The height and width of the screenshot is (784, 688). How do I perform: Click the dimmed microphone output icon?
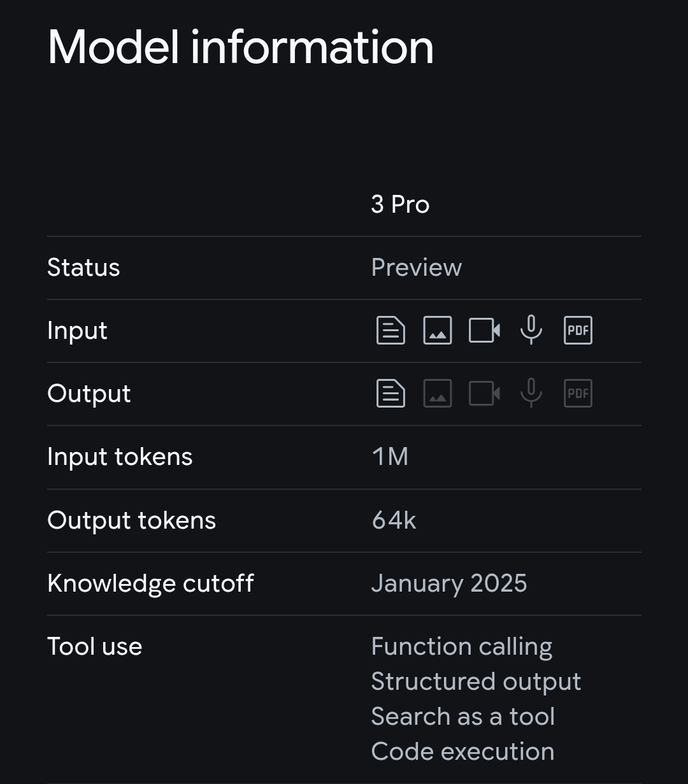(x=531, y=393)
